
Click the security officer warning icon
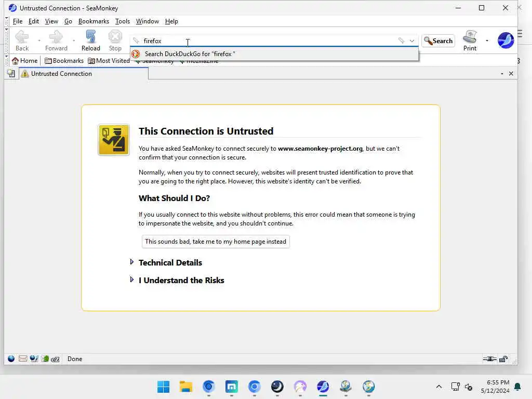pyautogui.click(x=114, y=140)
